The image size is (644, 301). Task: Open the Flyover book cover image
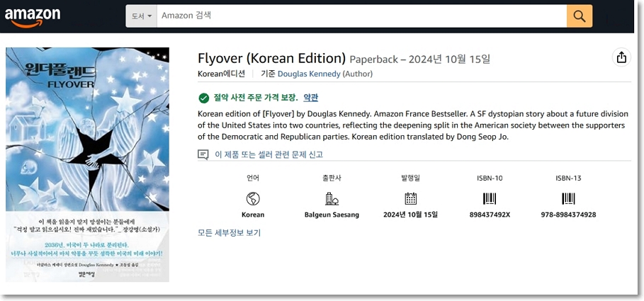pos(87,165)
